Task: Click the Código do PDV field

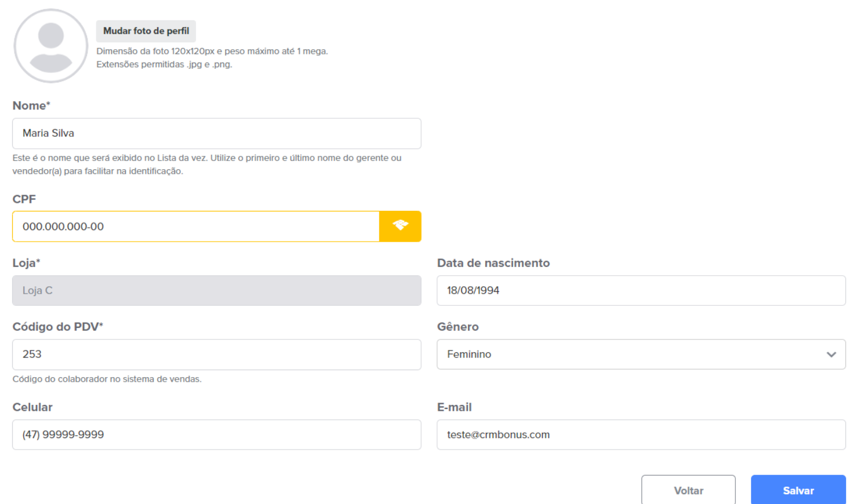Action: click(x=217, y=355)
